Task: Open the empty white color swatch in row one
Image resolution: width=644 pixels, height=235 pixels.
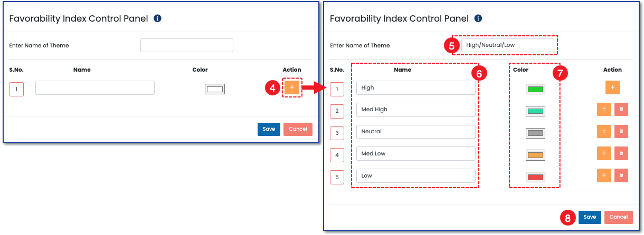Action: pyautogui.click(x=215, y=89)
